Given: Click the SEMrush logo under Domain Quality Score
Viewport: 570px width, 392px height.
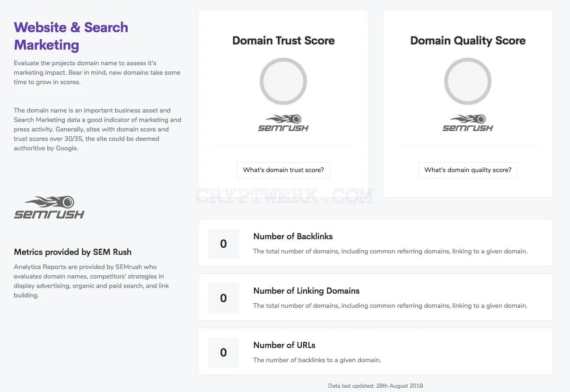Looking at the screenshot, I should (468, 123).
